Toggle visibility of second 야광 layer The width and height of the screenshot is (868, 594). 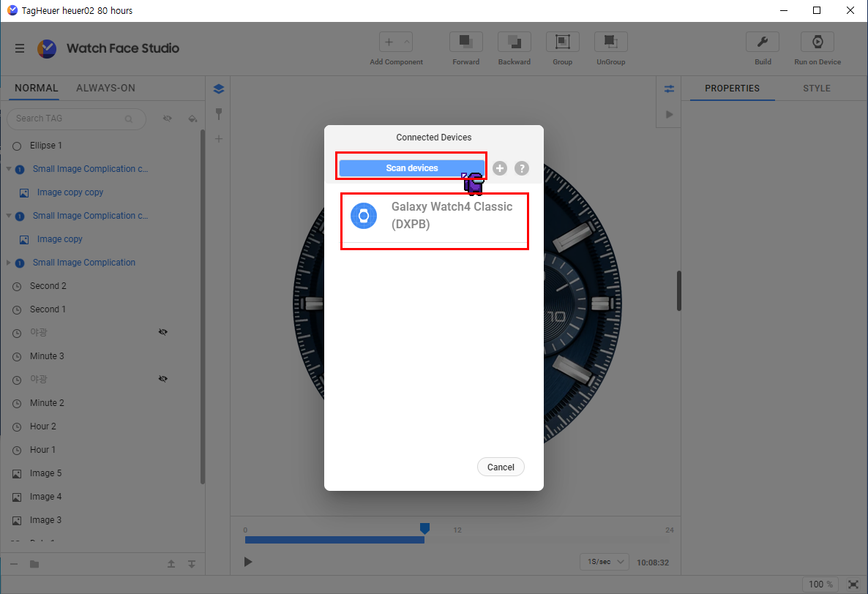point(162,379)
